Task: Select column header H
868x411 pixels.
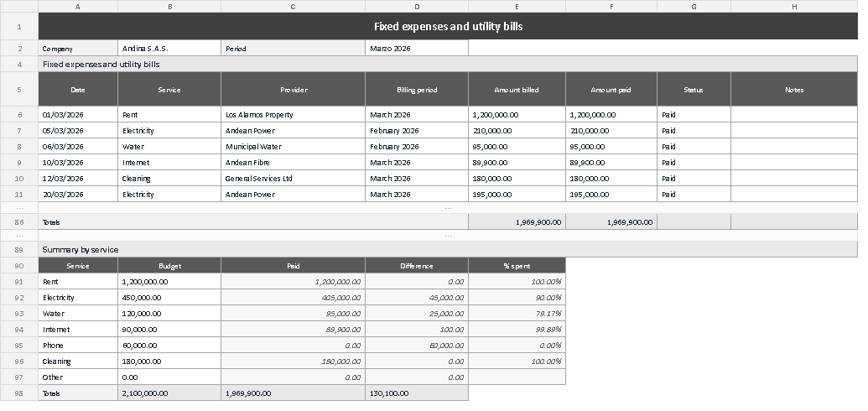Action: (x=794, y=7)
